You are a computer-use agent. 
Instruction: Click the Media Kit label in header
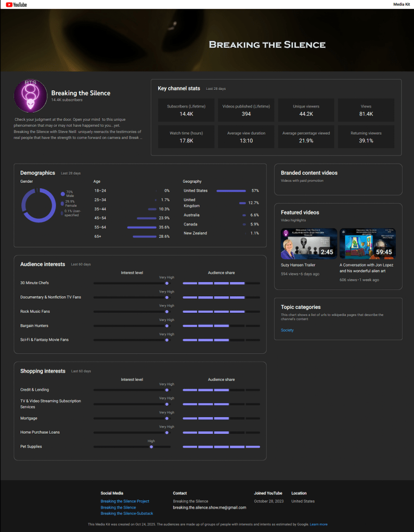point(401,5)
